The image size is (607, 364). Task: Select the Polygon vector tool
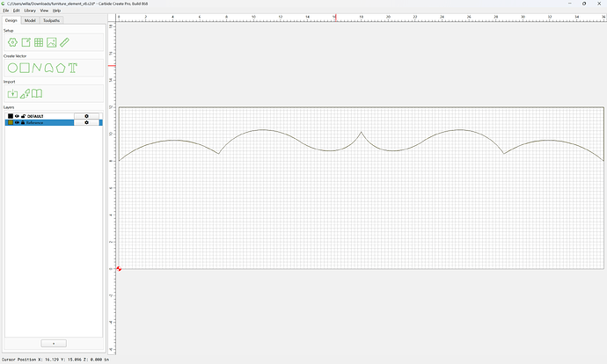click(x=61, y=68)
